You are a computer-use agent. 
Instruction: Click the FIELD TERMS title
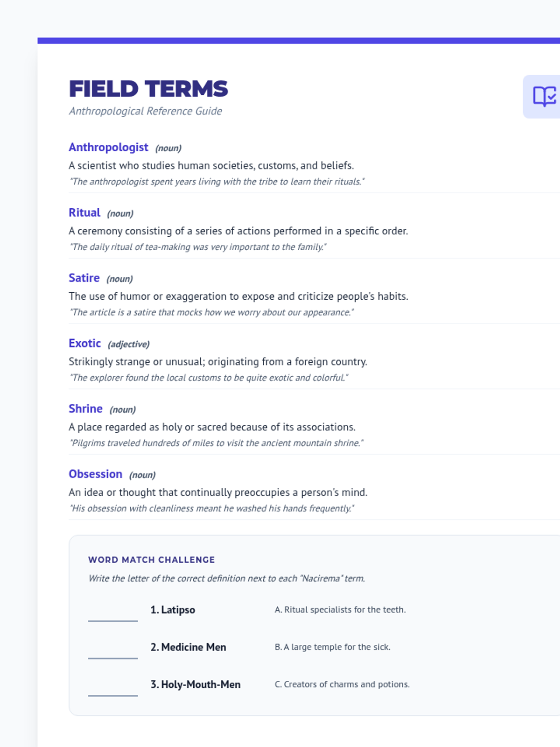click(x=148, y=89)
